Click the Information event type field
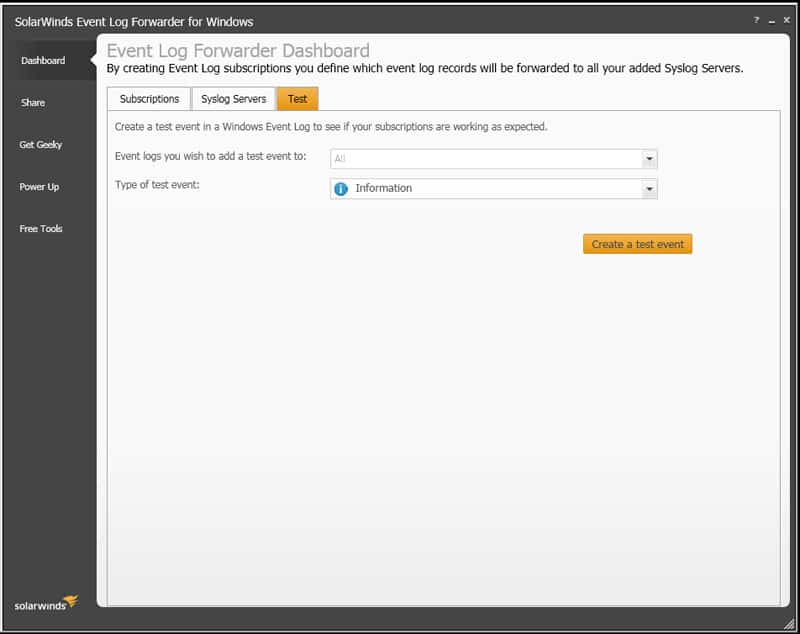 [480, 187]
